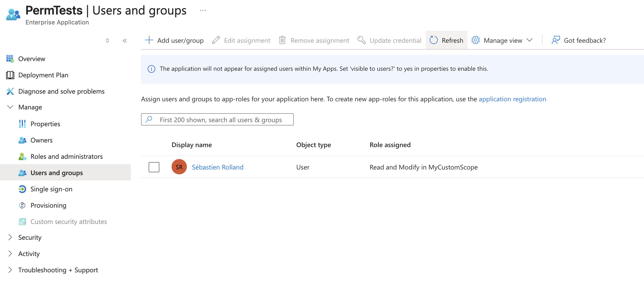Viewport: 644px width, 283px height.
Task: Click the Roles and administrators icon
Action: coord(22,156)
